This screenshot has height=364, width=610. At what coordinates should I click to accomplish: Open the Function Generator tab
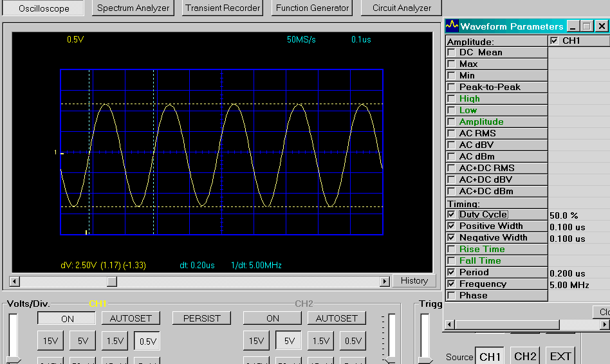pos(312,8)
